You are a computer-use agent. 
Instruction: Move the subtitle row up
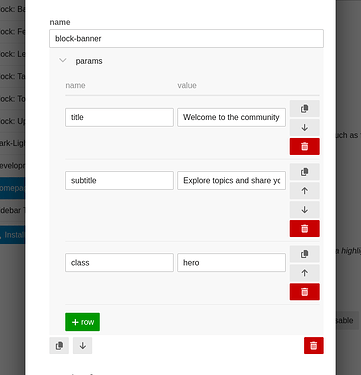[304, 191]
